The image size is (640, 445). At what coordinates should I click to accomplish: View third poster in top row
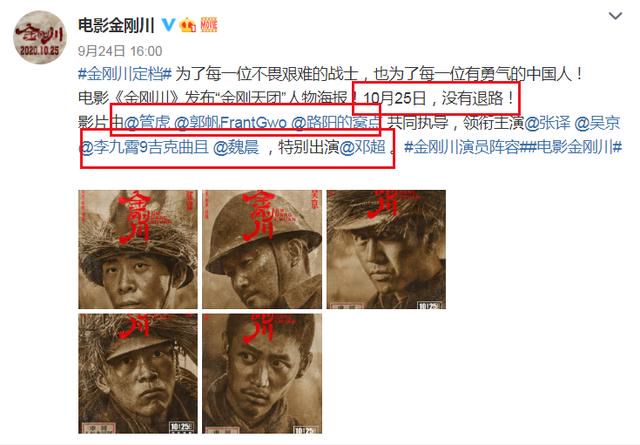386,249
